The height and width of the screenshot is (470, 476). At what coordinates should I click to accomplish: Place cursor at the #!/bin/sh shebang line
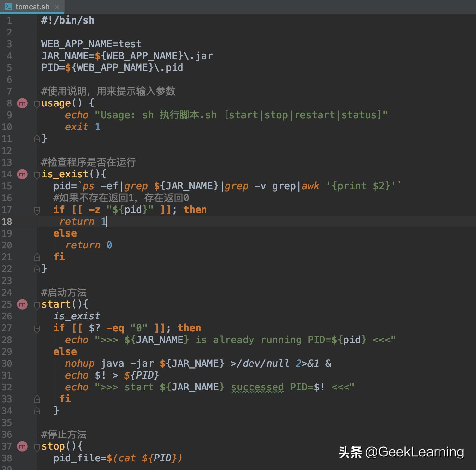(x=68, y=20)
